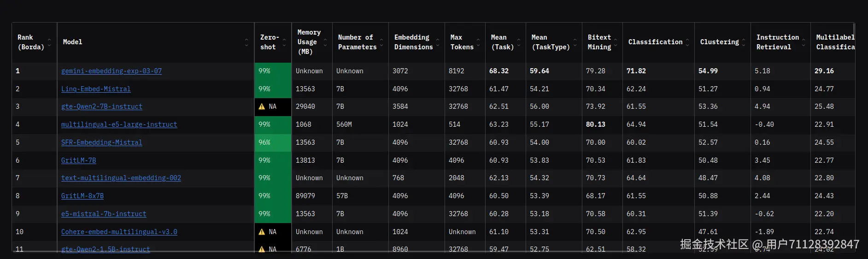Click warning icon in gte-Qwen2-7B-instruct row
The image size is (868, 259).
262,106
